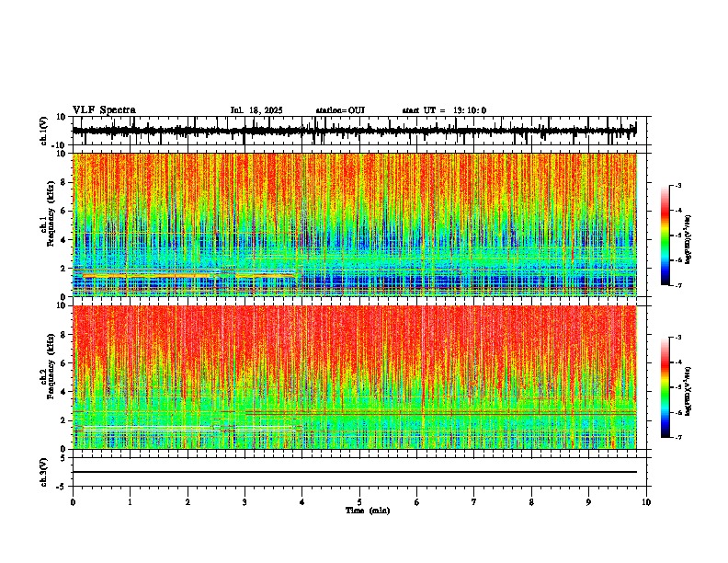Click the ch.2 colorbar log(PSD) unit label

click(x=688, y=391)
